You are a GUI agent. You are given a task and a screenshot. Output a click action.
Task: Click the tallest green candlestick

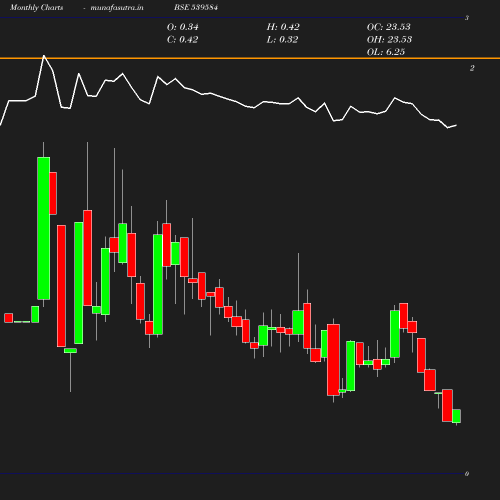point(44,228)
